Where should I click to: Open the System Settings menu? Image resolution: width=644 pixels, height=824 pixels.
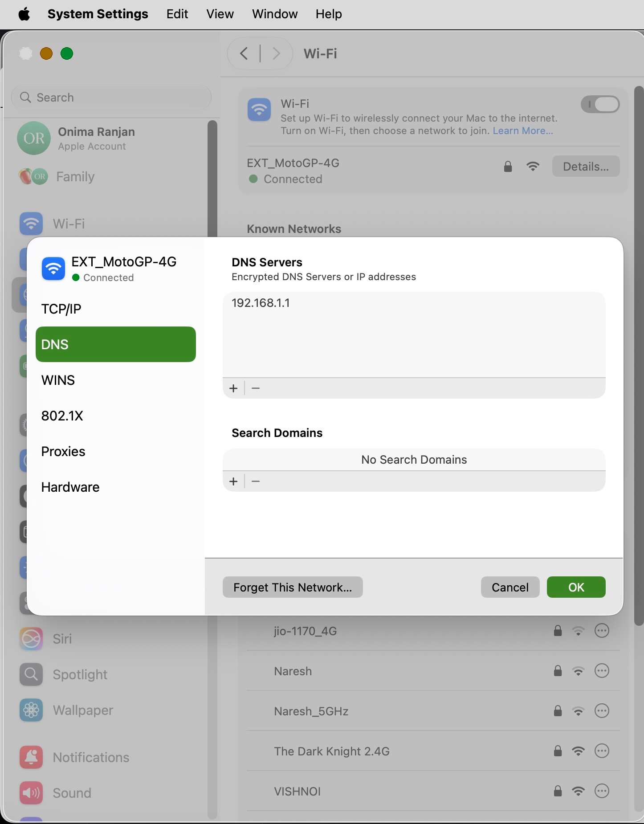(98, 14)
